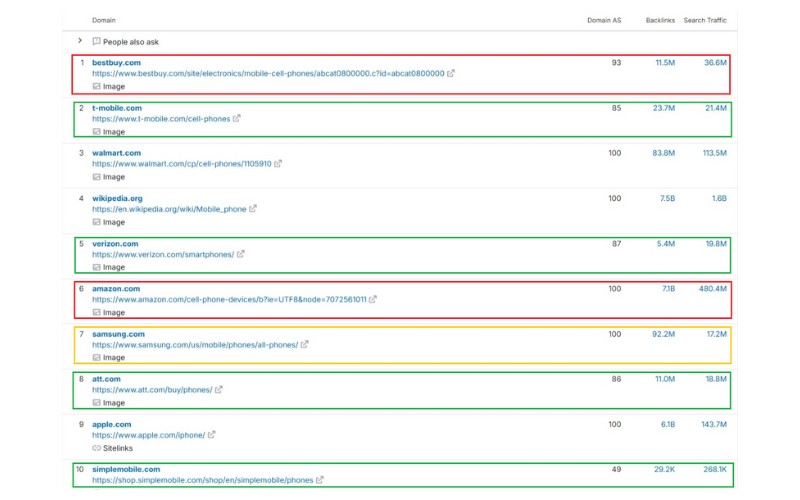Open the Walmart cell-phones/1105910 URL
Screen dimensions: 800x500
(x=182, y=164)
